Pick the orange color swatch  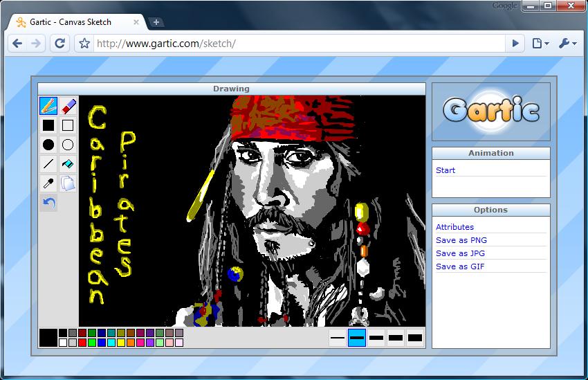131,343
